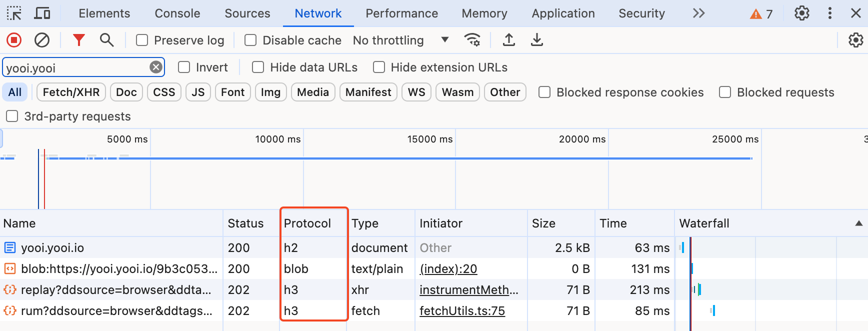Enable Hide data URLs checkbox
Screen dimensions: 868x331
tap(258, 67)
